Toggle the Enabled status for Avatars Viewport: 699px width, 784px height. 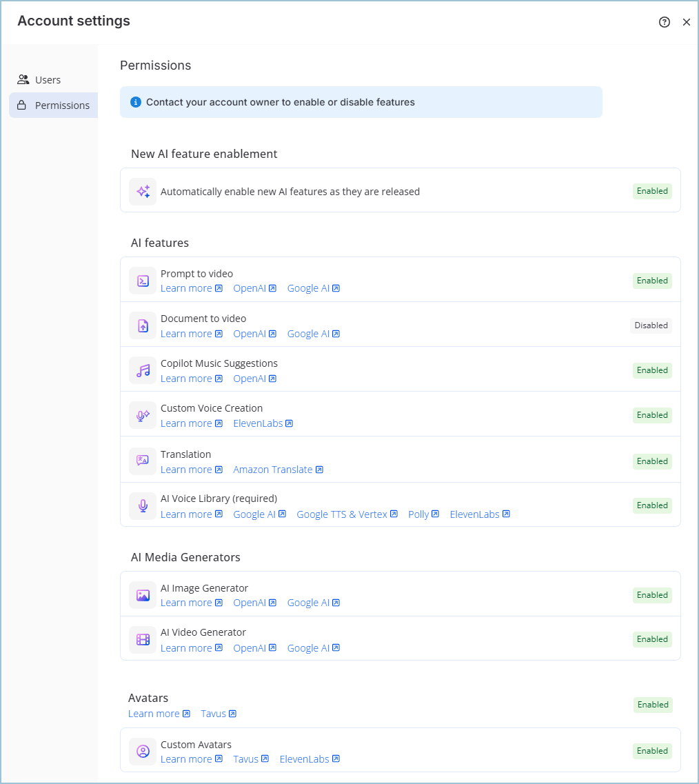click(652, 704)
